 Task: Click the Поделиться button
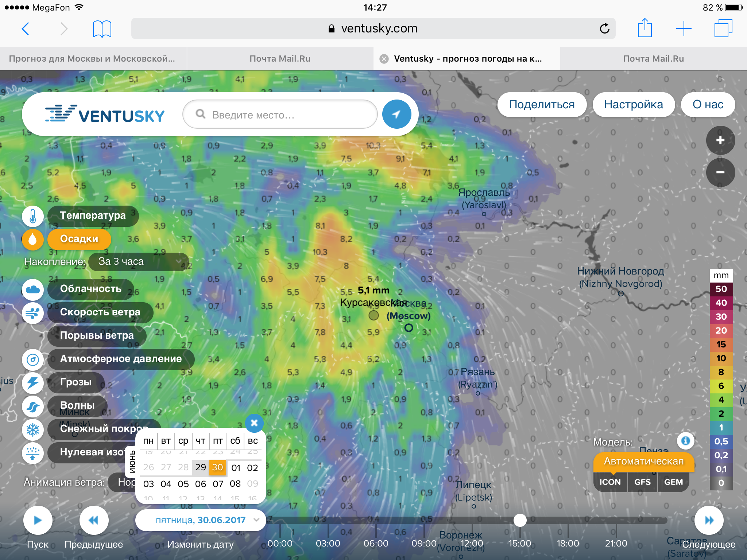[542, 105]
